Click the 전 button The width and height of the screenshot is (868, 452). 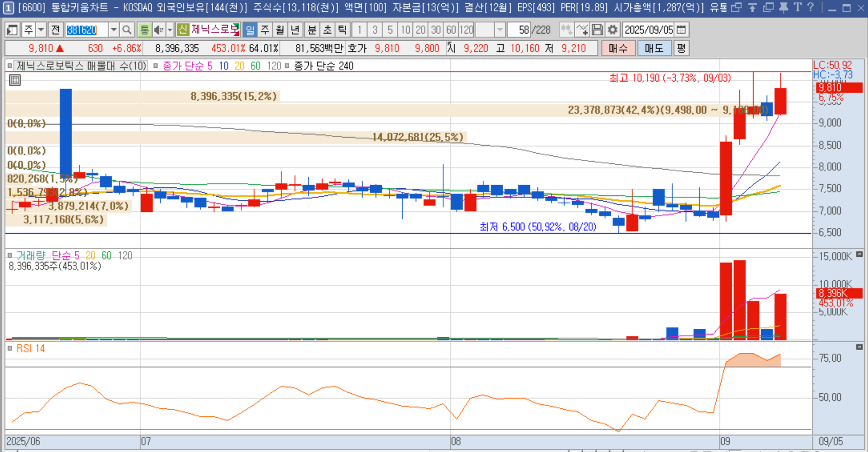[56, 30]
